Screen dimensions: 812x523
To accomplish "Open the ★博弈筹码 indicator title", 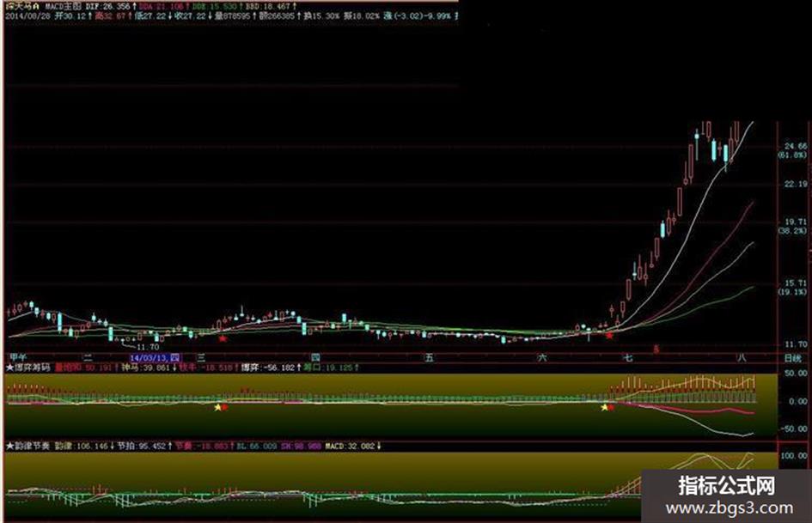I will point(28,368).
